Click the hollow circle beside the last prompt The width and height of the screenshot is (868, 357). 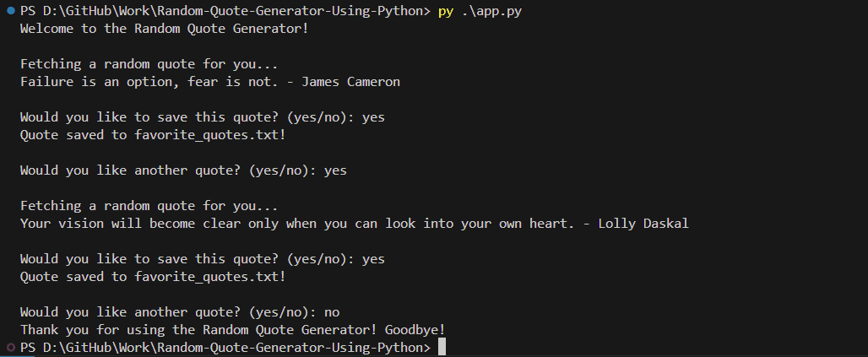coord(9,348)
